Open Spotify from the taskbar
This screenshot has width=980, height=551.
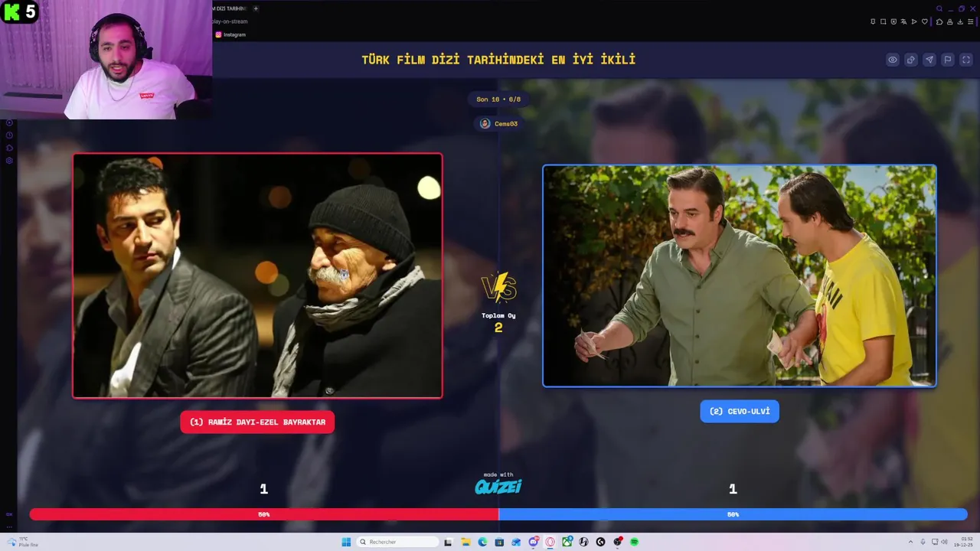click(634, 542)
